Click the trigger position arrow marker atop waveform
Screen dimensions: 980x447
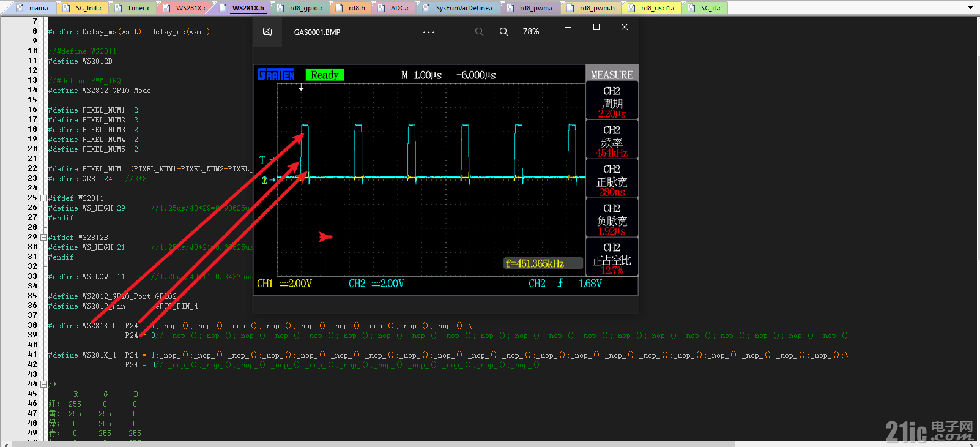pyautogui.click(x=301, y=88)
